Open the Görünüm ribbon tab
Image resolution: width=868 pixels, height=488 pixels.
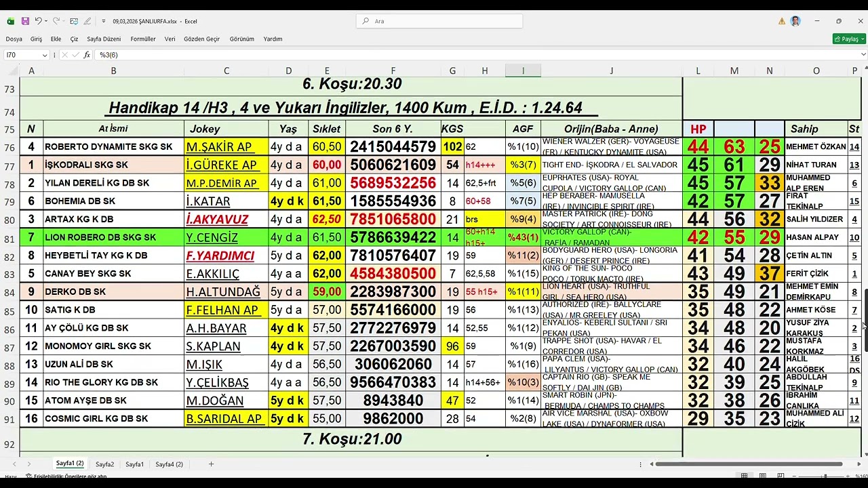tap(241, 39)
